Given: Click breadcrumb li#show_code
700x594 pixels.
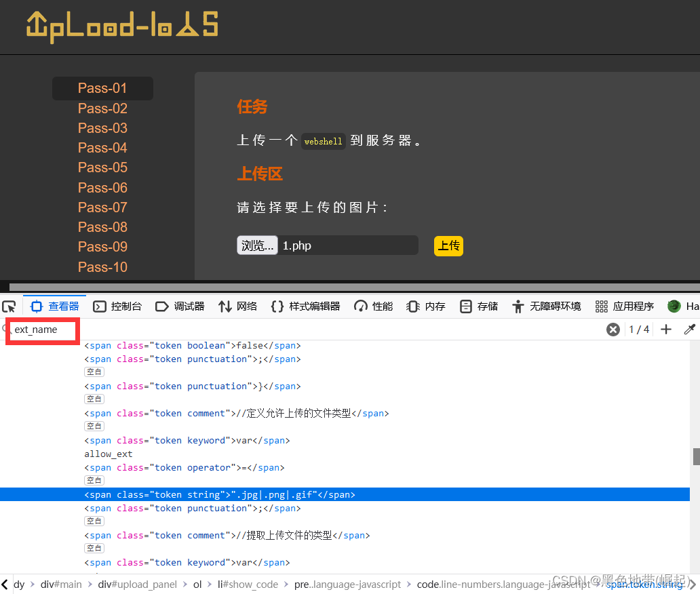Looking at the screenshot, I should pyautogui.click(x=248, y=585).
